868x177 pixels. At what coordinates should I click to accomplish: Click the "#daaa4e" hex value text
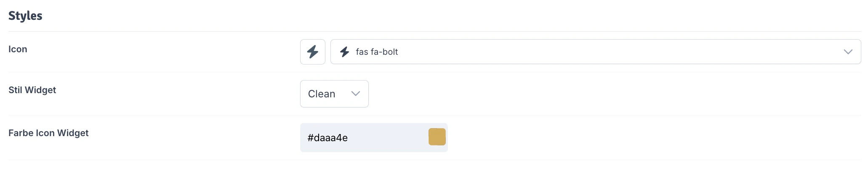[327, 138]
